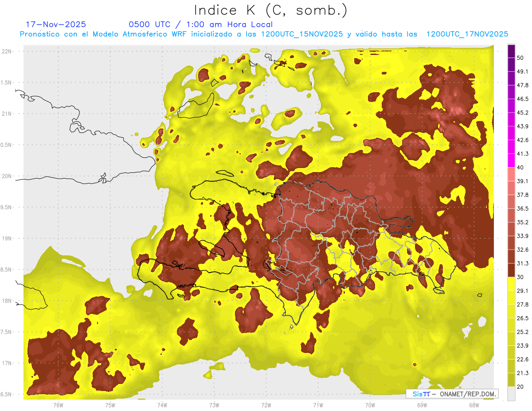Click the colorbar value "25.2"
This screenshot has height=411, width=532.
pos(523,332)
